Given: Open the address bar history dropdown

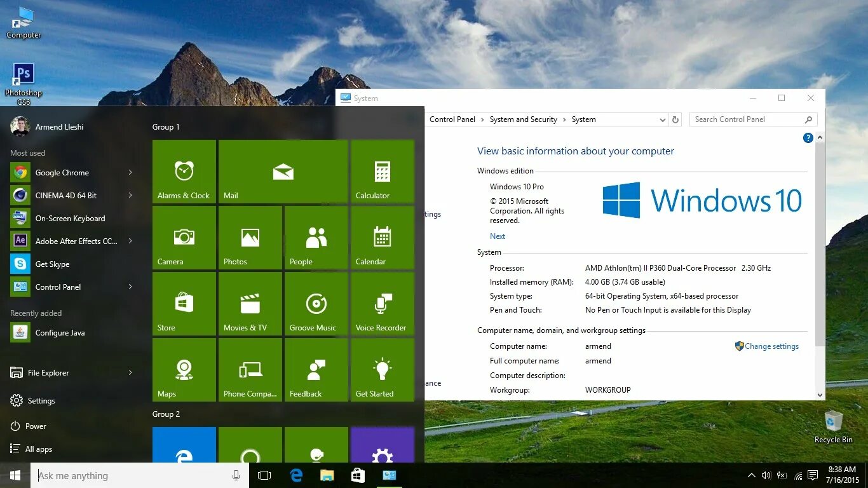Looking at the screenshot, I should pyautogui.click(x=662, y=119).
